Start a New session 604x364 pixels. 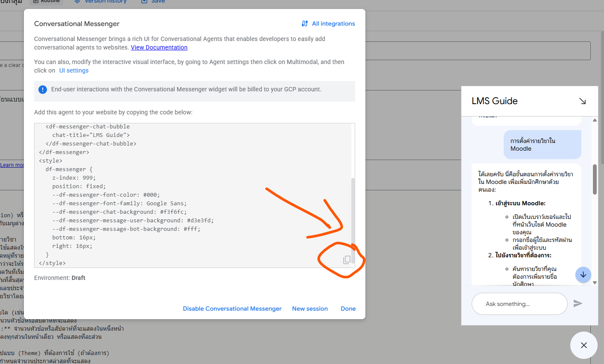pos(310,309)
